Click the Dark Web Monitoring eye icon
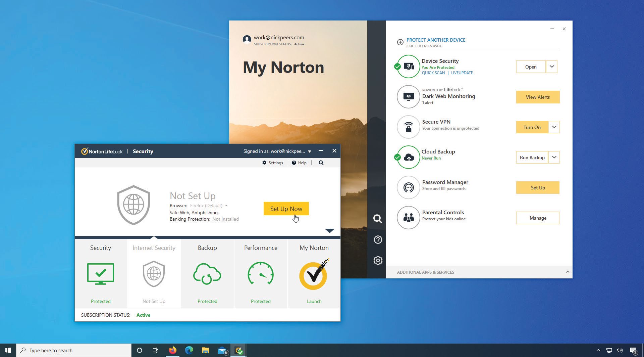This screenshot has width=644, height=357. pos(408,97)
